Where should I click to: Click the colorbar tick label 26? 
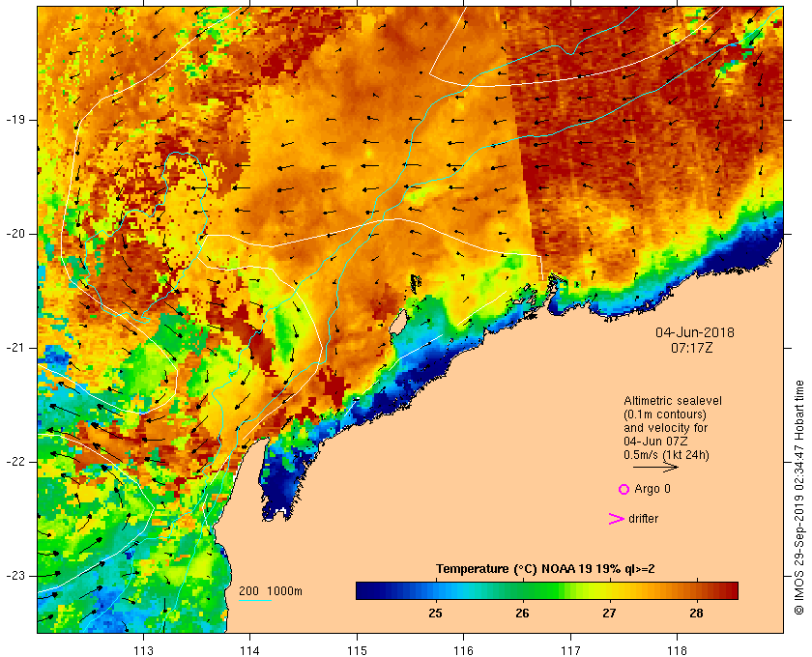523,613
